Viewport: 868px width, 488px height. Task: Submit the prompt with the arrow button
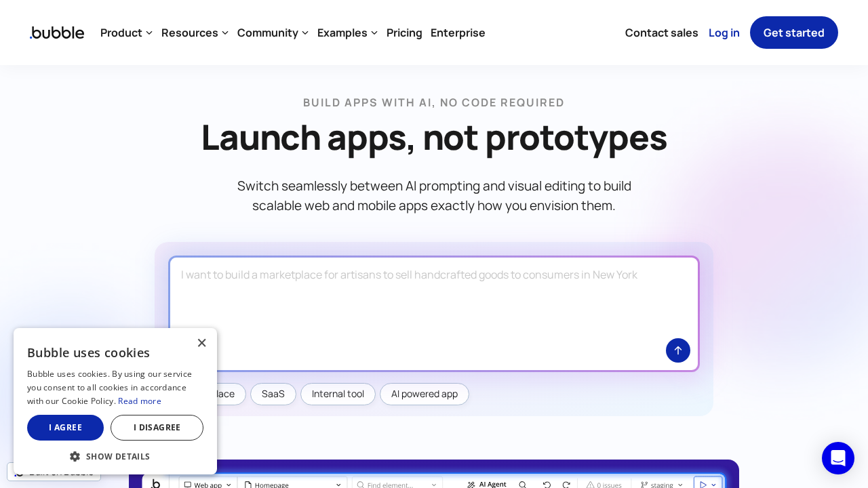pos(678,350)
